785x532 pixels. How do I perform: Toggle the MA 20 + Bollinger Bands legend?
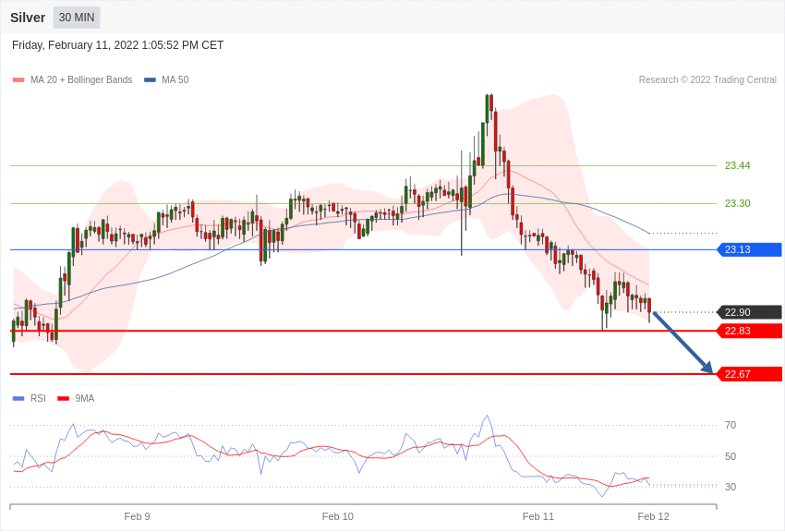coord(73,79)
